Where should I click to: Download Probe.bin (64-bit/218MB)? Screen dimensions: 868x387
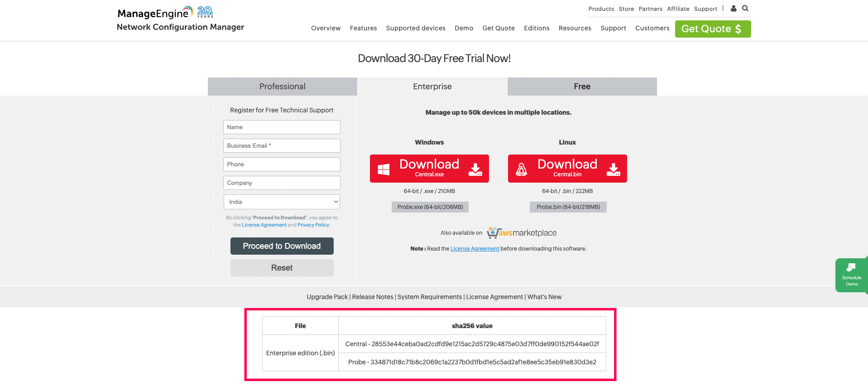(568, 207)
